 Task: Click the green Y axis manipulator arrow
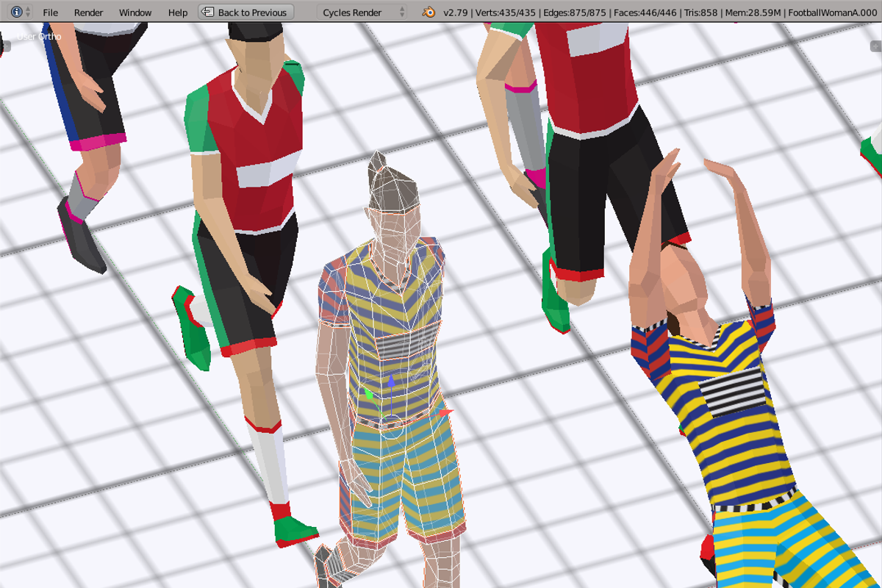370,396
